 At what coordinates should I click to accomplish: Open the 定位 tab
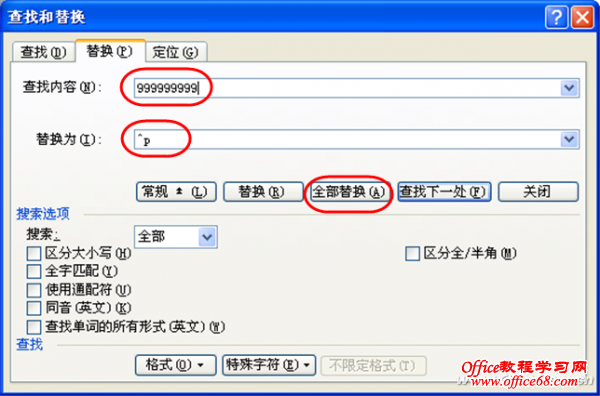176,52
